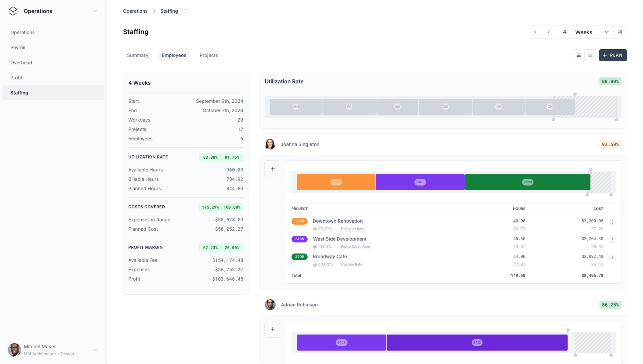This screenshot has width=643, height=364.
Task: Switch to the Employees tab
Action: [x=174, y=55]
